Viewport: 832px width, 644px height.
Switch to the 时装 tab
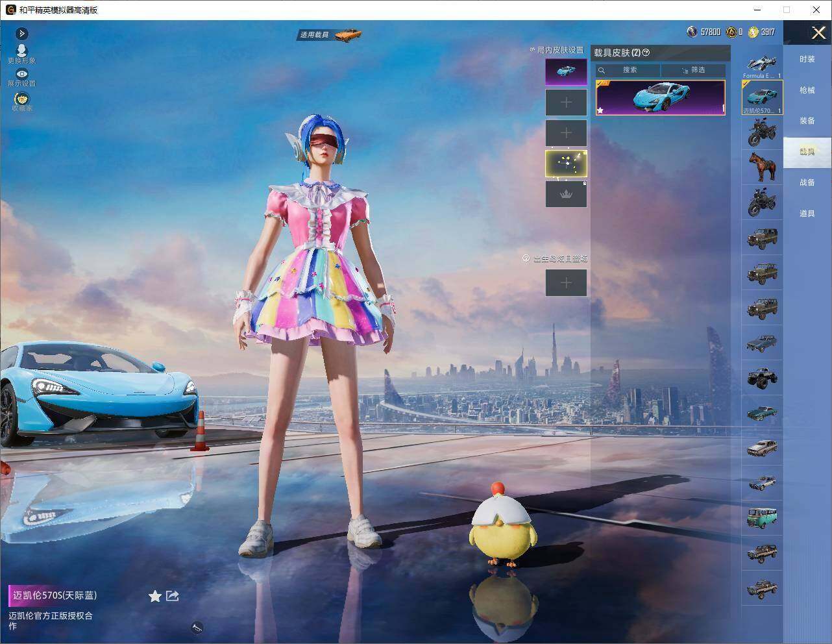807,59
